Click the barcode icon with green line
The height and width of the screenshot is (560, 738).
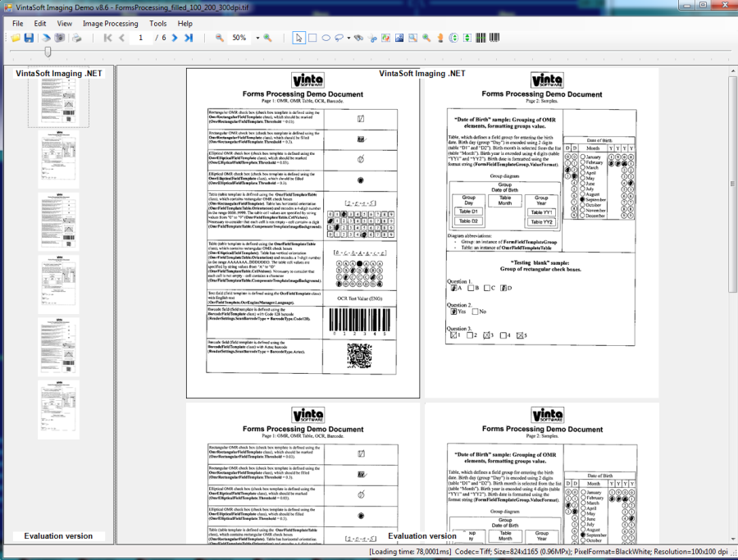tap(481, 38)
